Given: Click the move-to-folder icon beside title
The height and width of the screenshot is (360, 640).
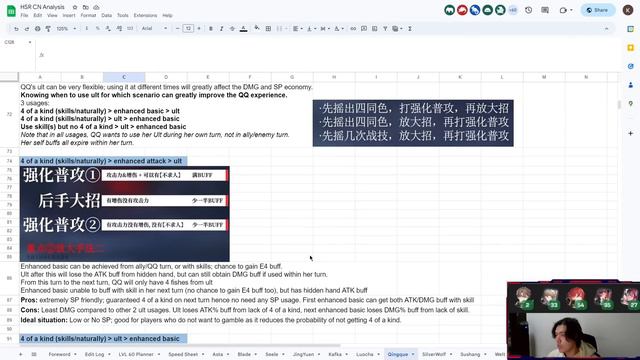Looking at the screenshot, I should click(85, 7).
